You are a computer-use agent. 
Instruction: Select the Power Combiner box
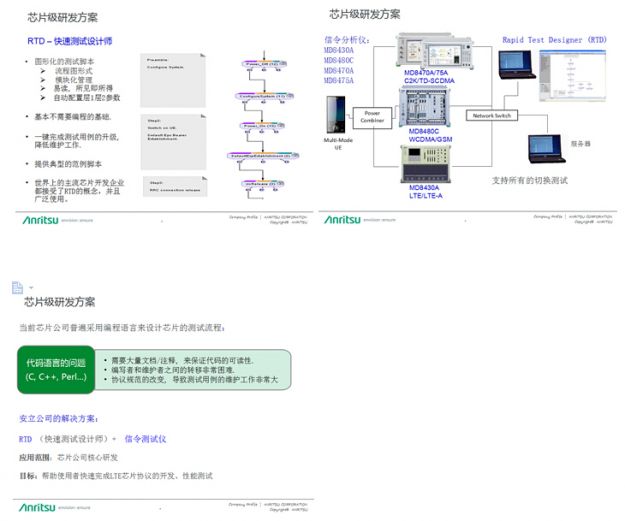tap(372, 117)
